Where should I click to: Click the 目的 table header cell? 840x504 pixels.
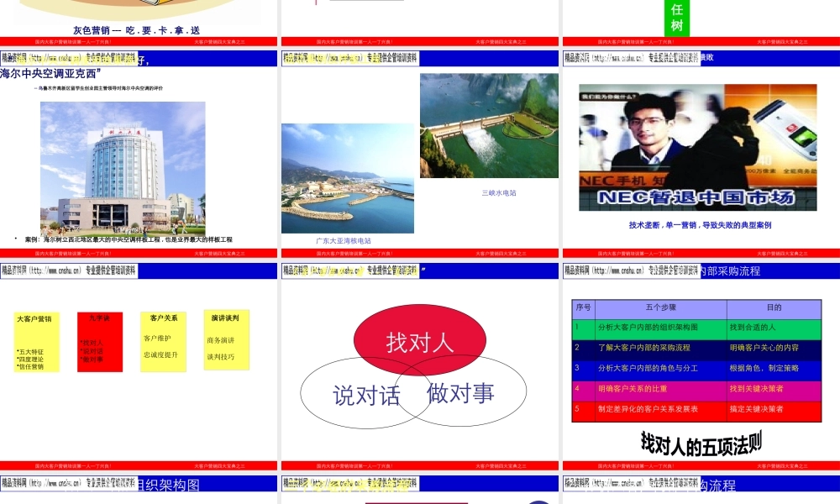coord(774,308)
